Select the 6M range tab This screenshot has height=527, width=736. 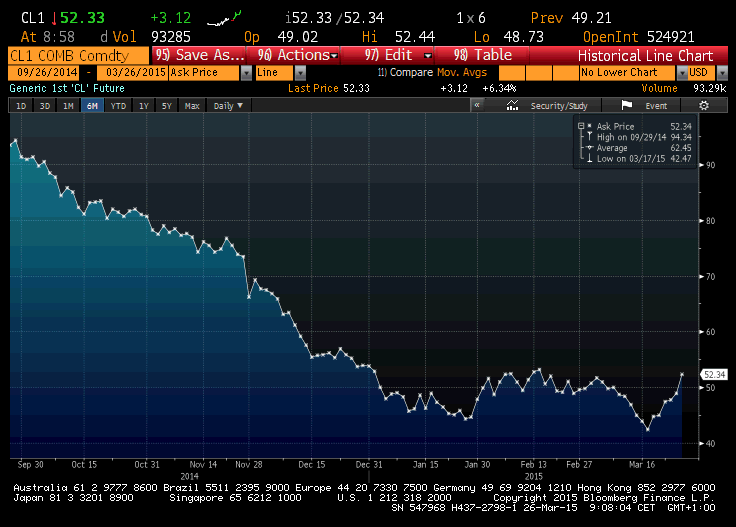(92, 106)
